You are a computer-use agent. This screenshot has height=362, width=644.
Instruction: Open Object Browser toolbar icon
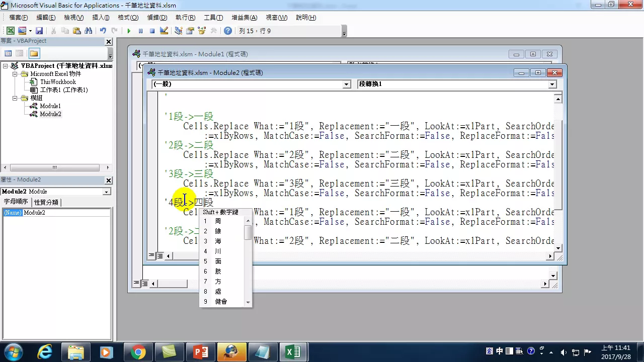[202, 31]
